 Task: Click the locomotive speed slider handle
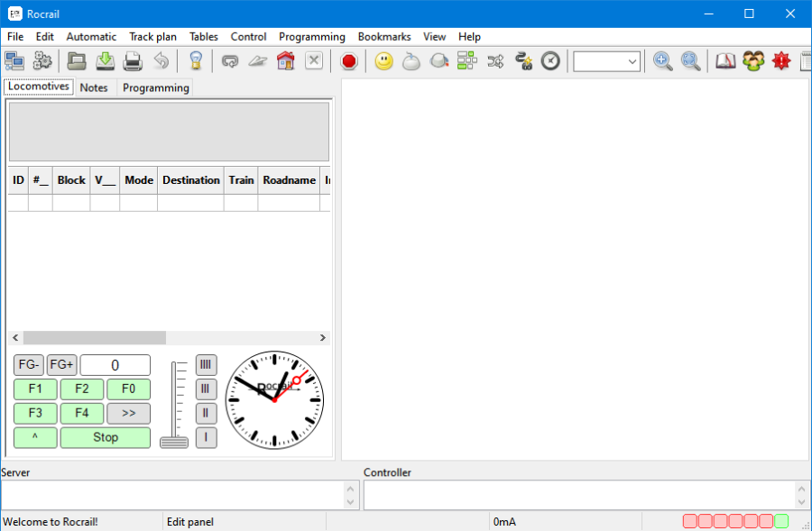tap(174, 442)
